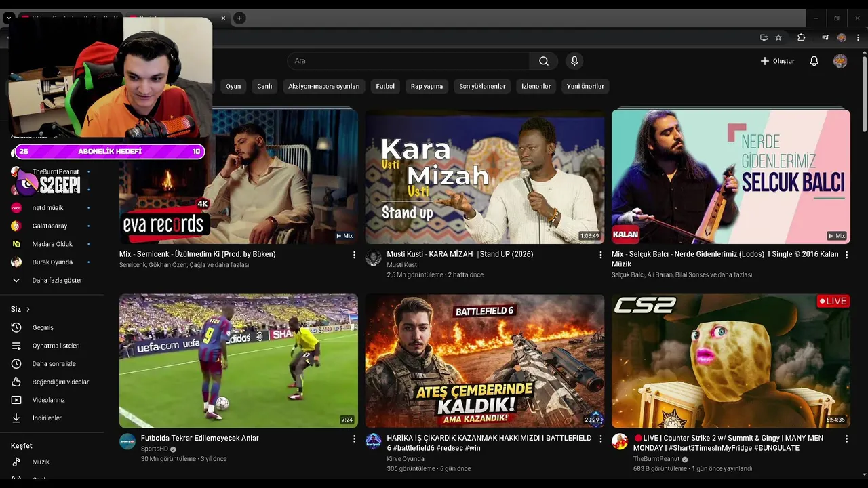
Task: Open notifications bell
Action: [814, 61]
